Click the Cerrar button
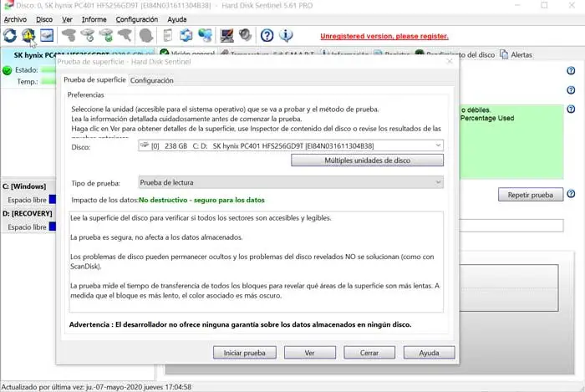Screen dimensions: 585x392 [x=369, y=353]
